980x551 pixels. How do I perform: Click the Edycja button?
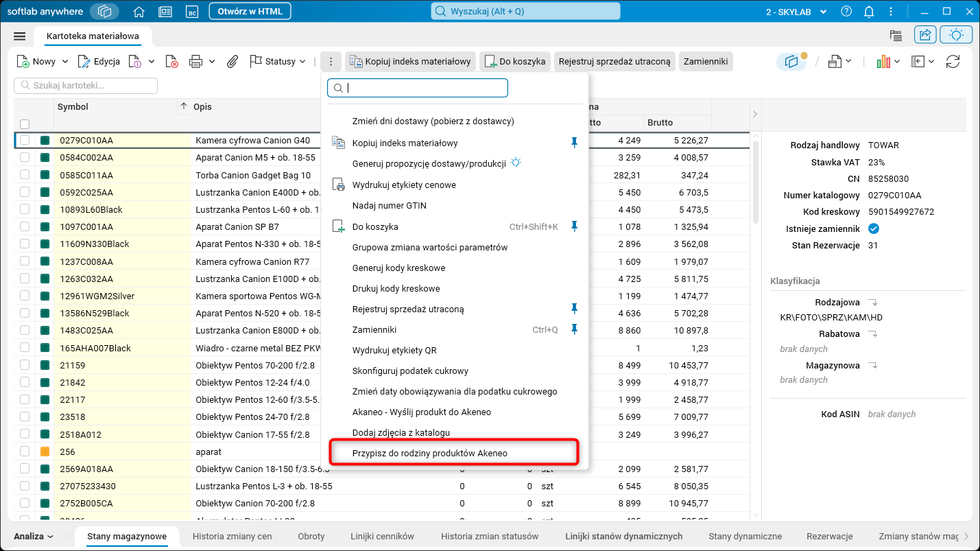click(99, 62)
